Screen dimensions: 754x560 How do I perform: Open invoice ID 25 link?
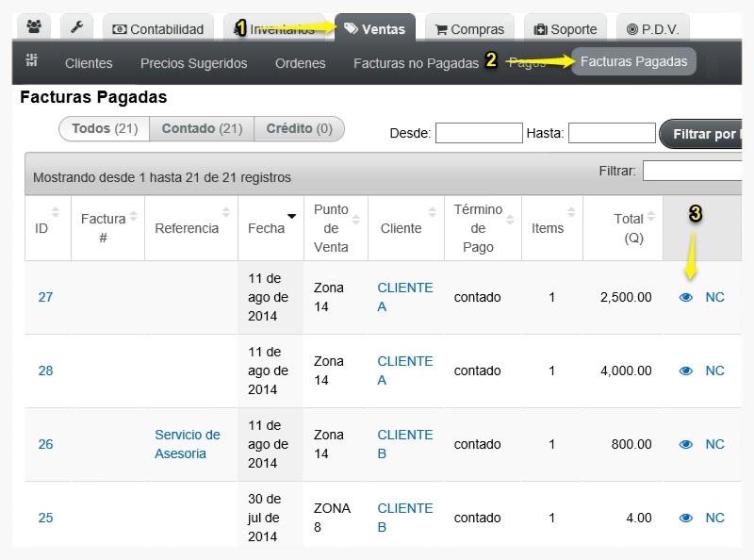45,519
